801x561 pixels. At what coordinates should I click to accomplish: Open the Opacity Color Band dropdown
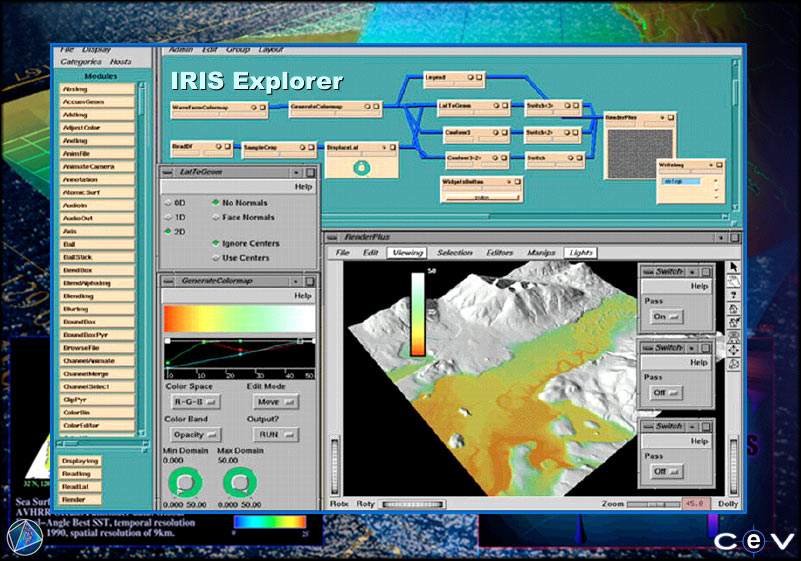(196, 435)
